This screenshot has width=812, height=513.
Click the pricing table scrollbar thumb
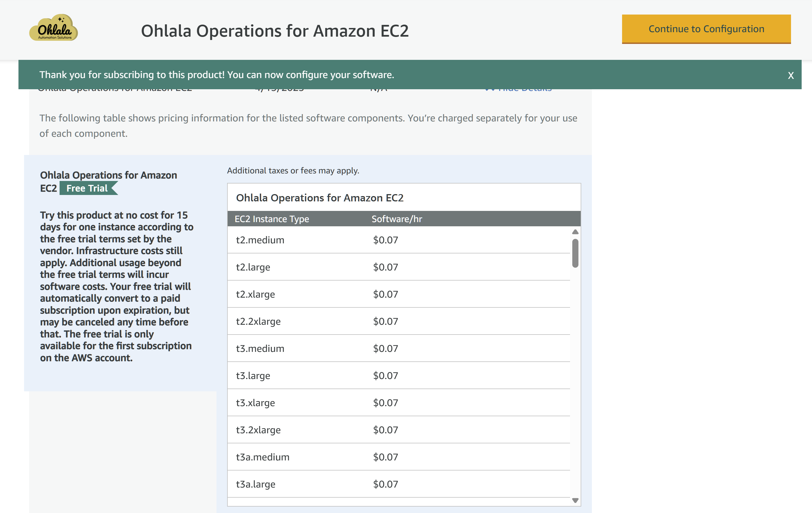pyautogui.click(x=575, y=253)
